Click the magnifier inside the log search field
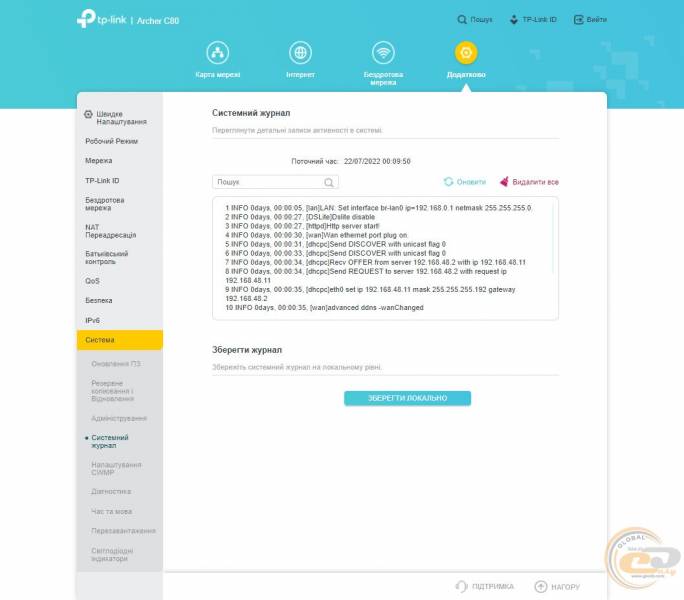This screenshot has width=684, height=600. pos(329,182)
